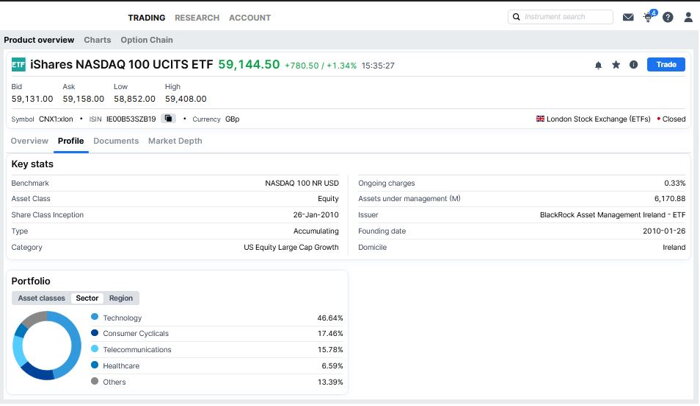Image resolution: width=700 pixels, height=406 pixels.
Task: Click Ongoing charges value 0.33%
Action: [675, 183]
